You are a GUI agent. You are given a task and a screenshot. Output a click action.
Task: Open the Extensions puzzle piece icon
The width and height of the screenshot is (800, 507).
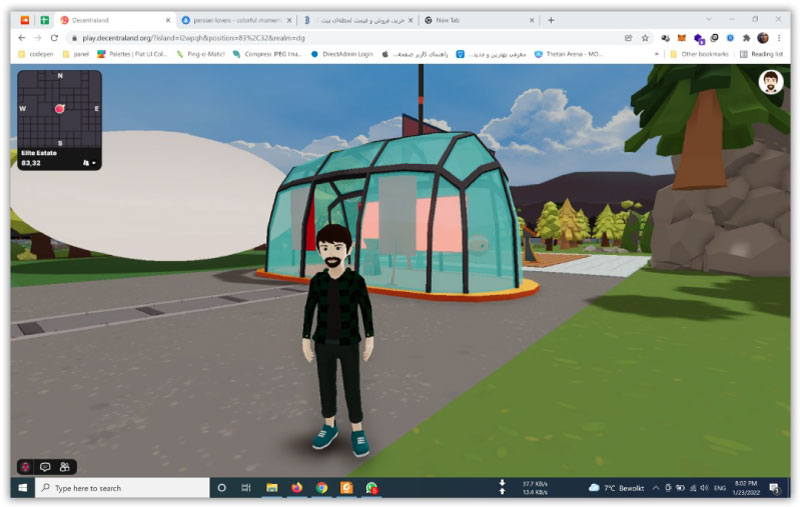pos(746,38)
